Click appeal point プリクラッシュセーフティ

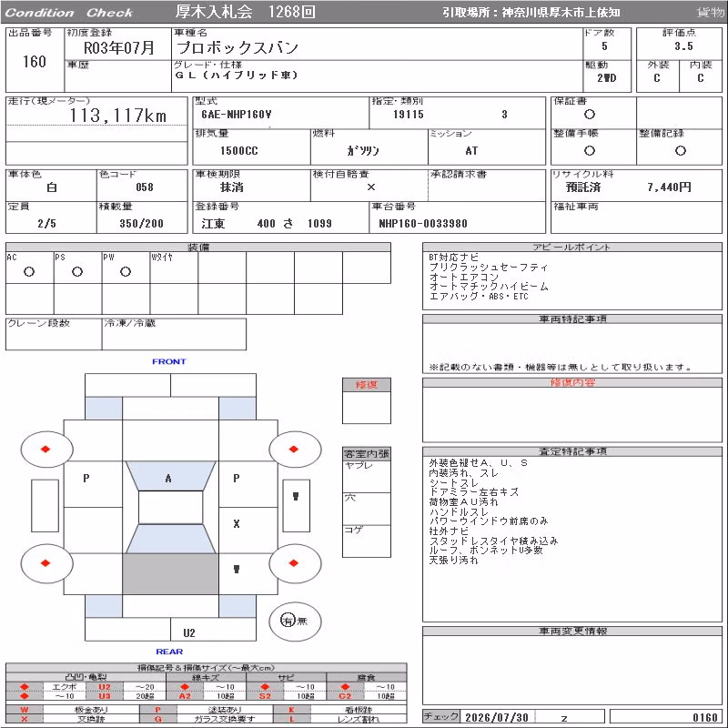click(489, 267)
